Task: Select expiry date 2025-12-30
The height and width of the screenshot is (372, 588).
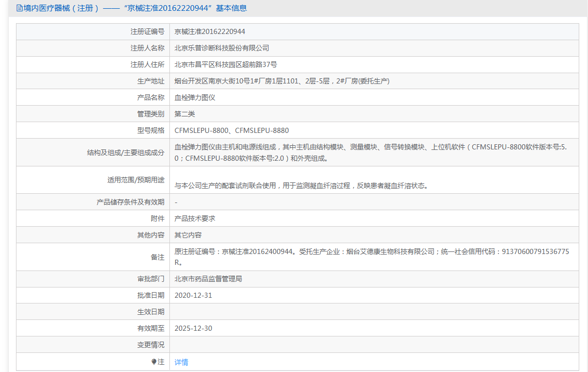Action: pyautogui.click(x=194, y=328)
